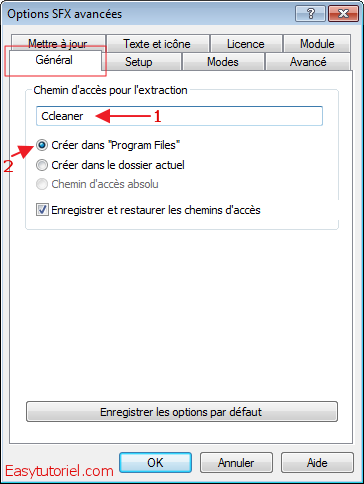This screenshot has height=484, width=364.
Task: Go to the Module tab
Action: pos(317,44)
